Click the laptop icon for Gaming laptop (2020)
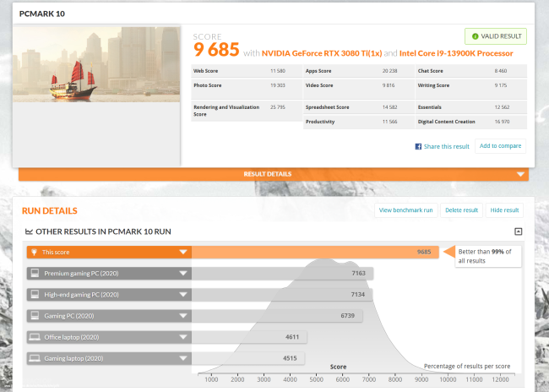The image size is (549, 392). [x=35, y=358]
